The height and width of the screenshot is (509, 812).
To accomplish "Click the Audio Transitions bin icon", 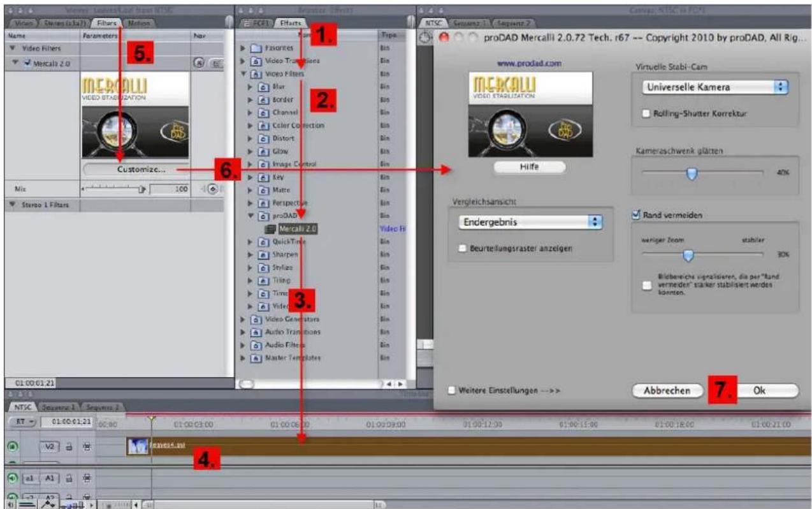I will tap(255, 332).
